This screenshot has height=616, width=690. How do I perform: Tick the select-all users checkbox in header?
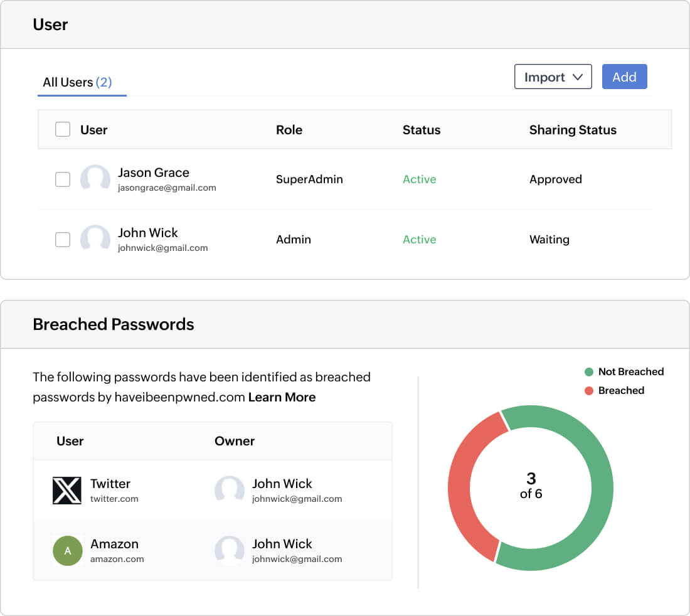point(63,130)
